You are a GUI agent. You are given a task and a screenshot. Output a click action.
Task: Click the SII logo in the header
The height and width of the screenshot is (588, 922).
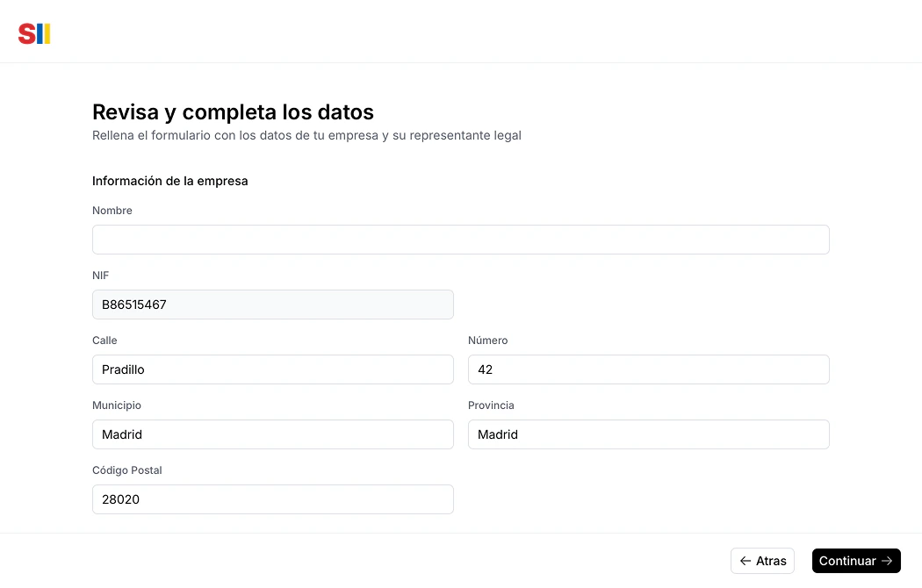click(x=32, y=32)
